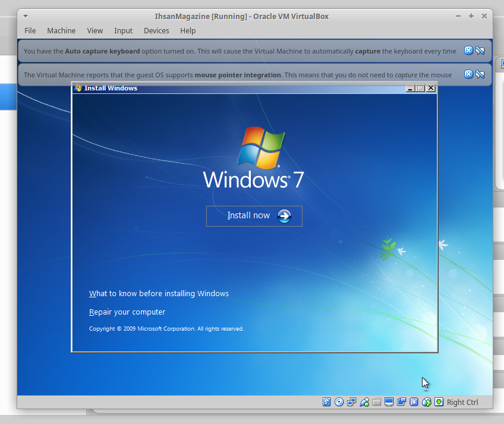Suppress the mouse pointer integration message permanently
Image resolution: width=504 pixels, height=424 pixels.
480,74
